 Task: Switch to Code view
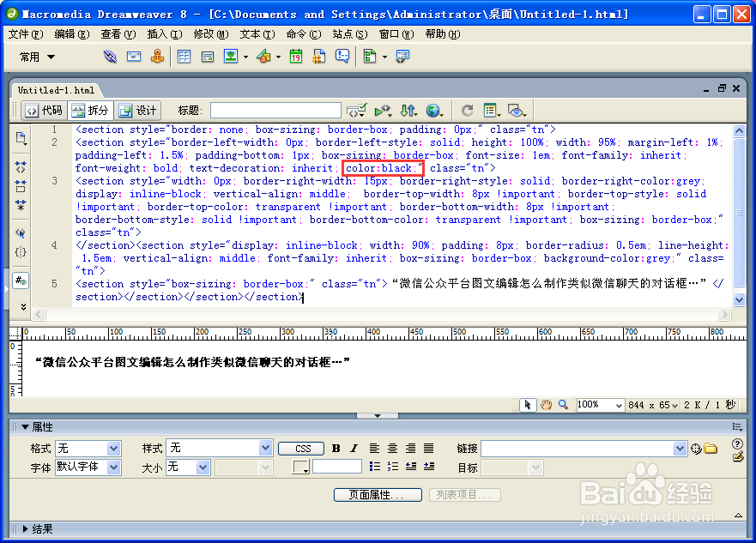[x=44, y=111]
